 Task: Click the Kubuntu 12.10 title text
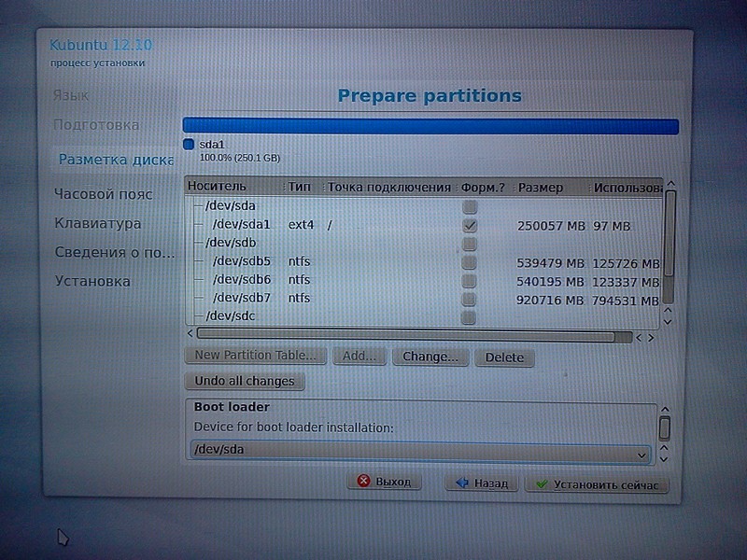tap(101, 45)
